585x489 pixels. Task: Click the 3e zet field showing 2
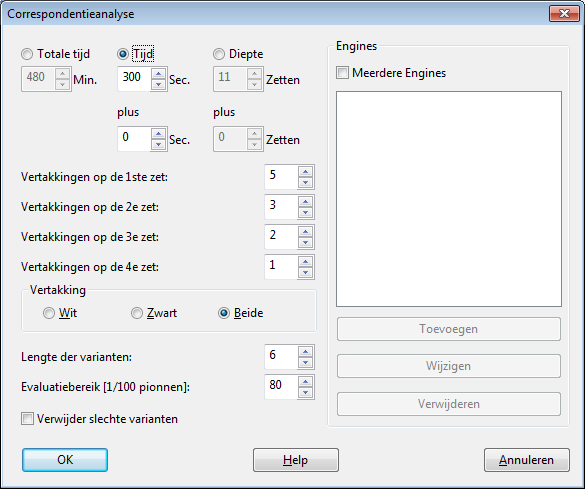[x=281, y=237]
